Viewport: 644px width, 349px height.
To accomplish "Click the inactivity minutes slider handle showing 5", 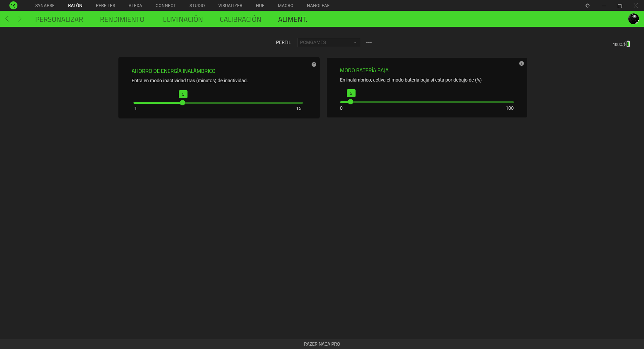I will (x=182, y=103).
